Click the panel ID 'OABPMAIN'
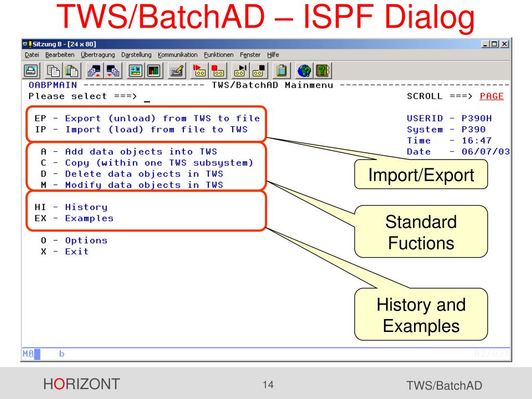This screenshot has width=532, height=399. point(52,85)
